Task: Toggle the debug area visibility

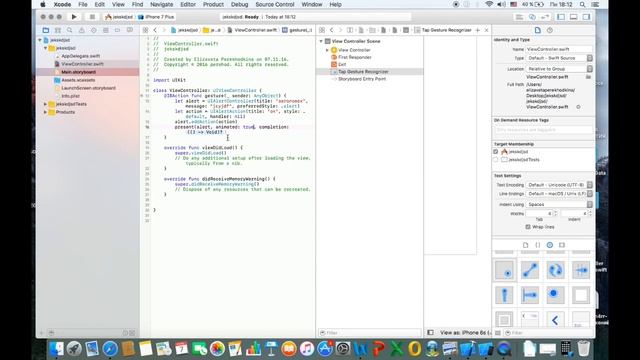Action: (573, 17)
